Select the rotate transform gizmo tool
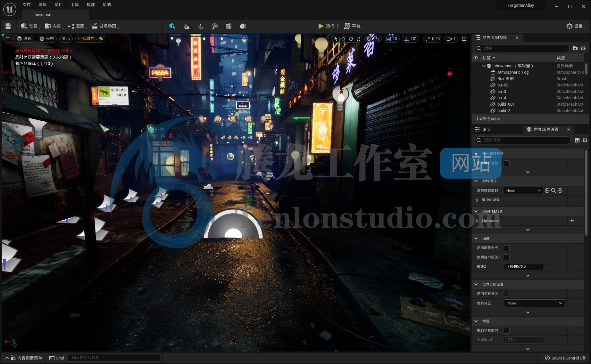Viewport: 591px width, 364px height. click(351, 39)
